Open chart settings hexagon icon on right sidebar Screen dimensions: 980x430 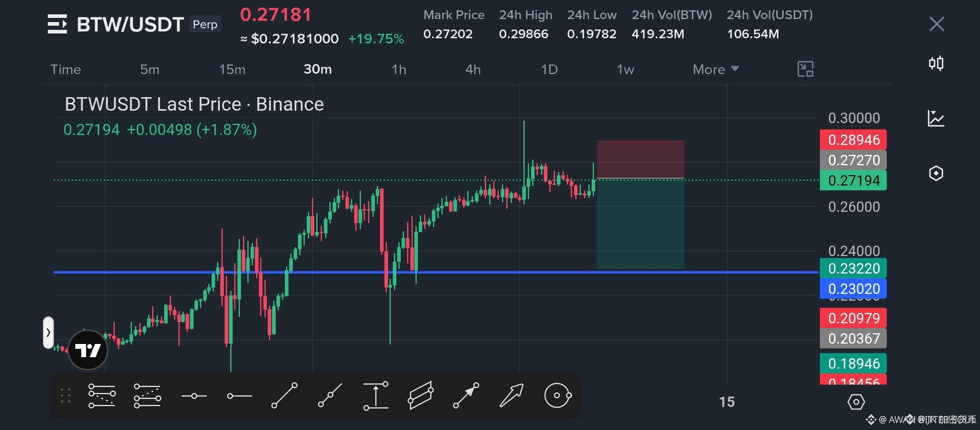(x=936, y=173)
